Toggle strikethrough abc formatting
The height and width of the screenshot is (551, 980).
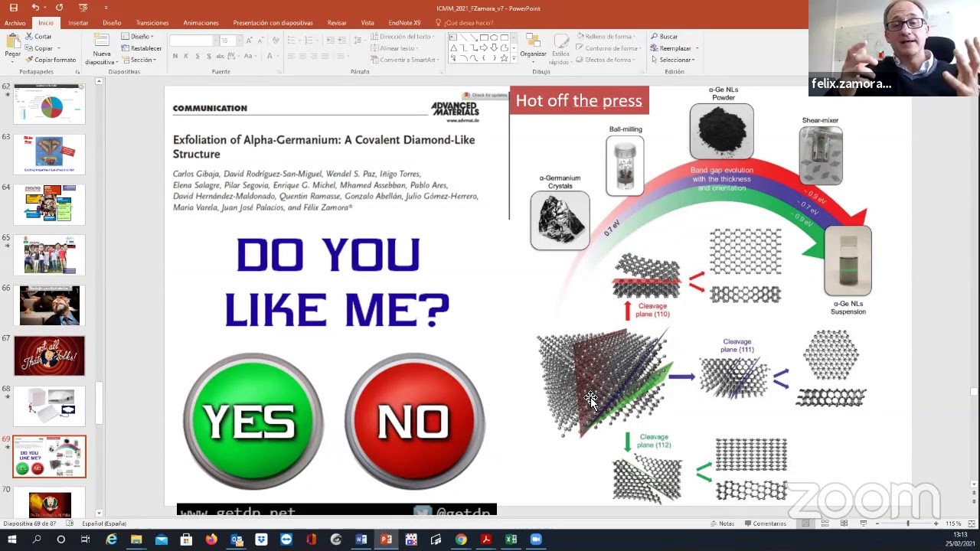220,56
